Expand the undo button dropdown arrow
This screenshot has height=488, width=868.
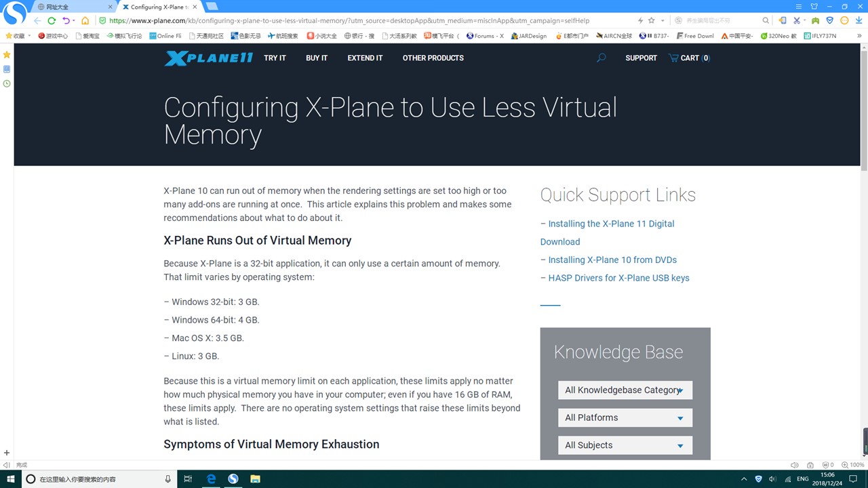coord(74,21)
